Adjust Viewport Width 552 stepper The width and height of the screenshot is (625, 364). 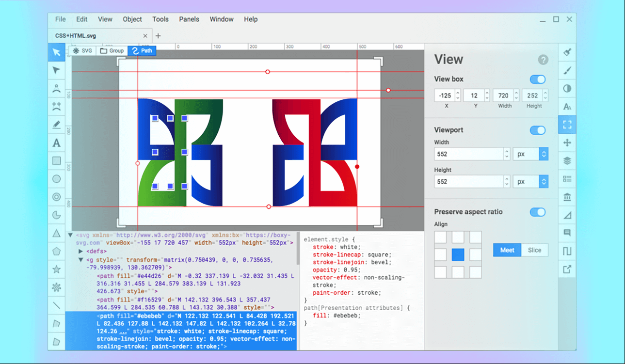[507, 154]
